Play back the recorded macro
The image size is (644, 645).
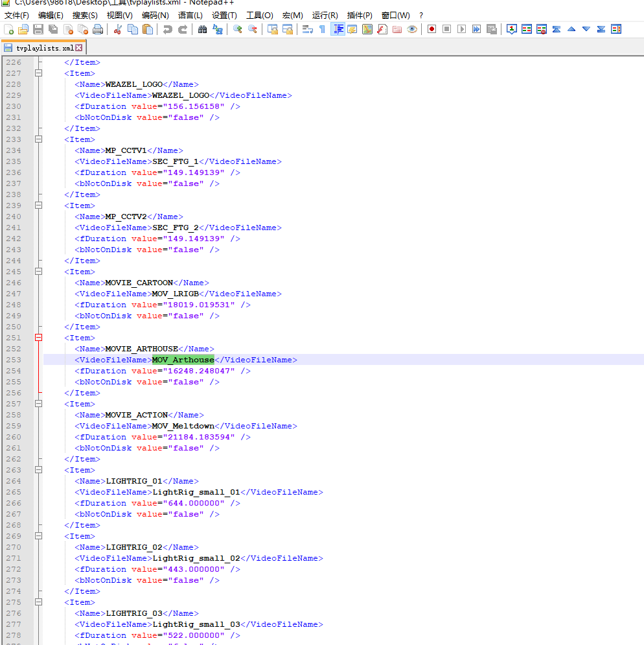coord(461,29)
